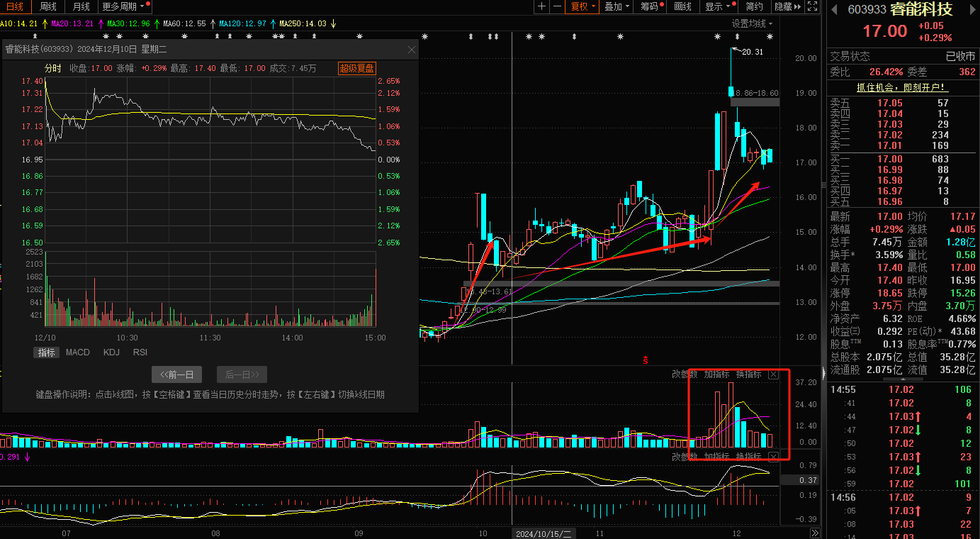Click the 超级复盘 button
Screen dimensions: 980x539
[x=357, y=68]
